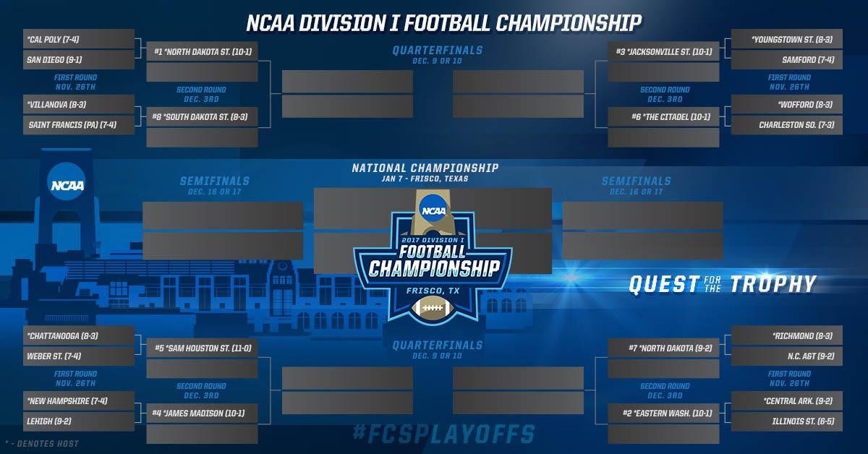Select the Villanova (8-3) team box
This screenshot has height=454, width=868.
tap(80, 103)
